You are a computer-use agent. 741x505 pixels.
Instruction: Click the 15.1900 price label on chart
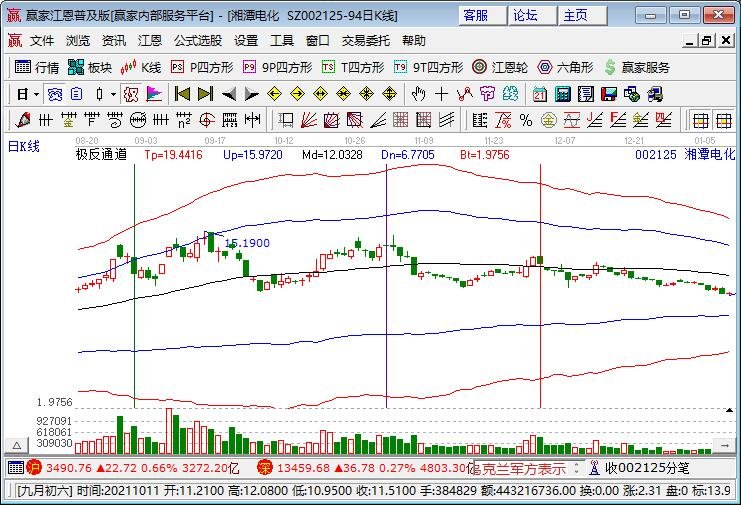click(247, 243)
